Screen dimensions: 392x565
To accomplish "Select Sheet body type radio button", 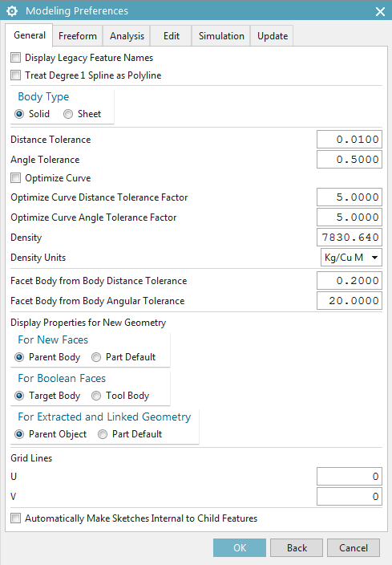I will click(68, 114).
